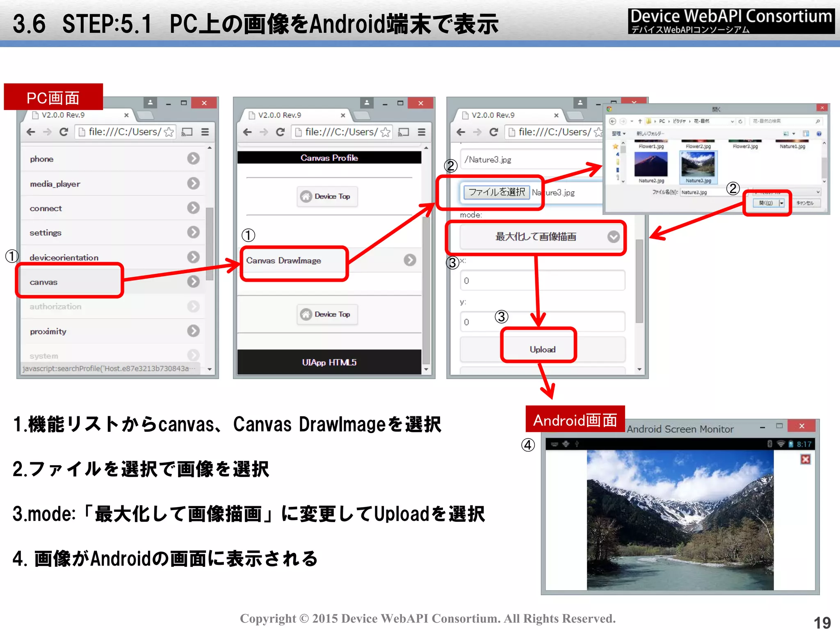
Task: Click back arrow in Canvas Profile browser window
Action: (x=247, y=132)
